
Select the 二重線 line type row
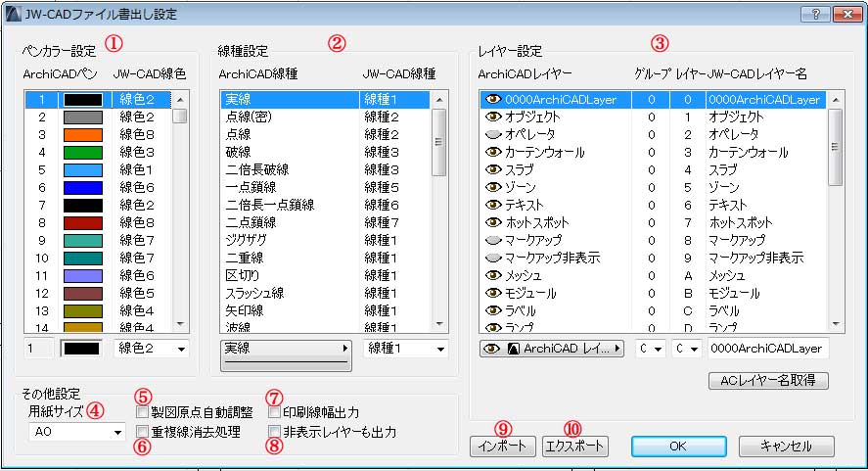tap(325, 258)
